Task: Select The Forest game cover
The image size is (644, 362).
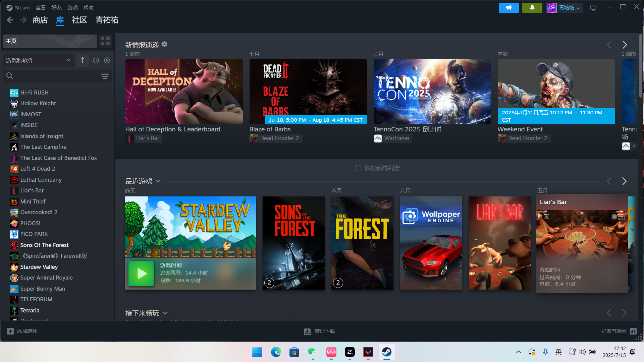Action: [x=362, y=243]
